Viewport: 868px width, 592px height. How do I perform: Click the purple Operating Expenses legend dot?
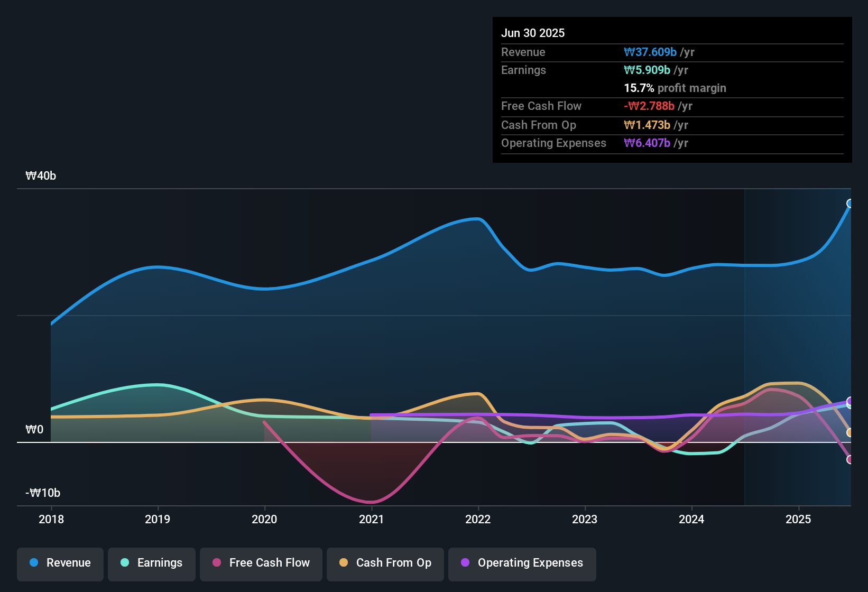465,562
